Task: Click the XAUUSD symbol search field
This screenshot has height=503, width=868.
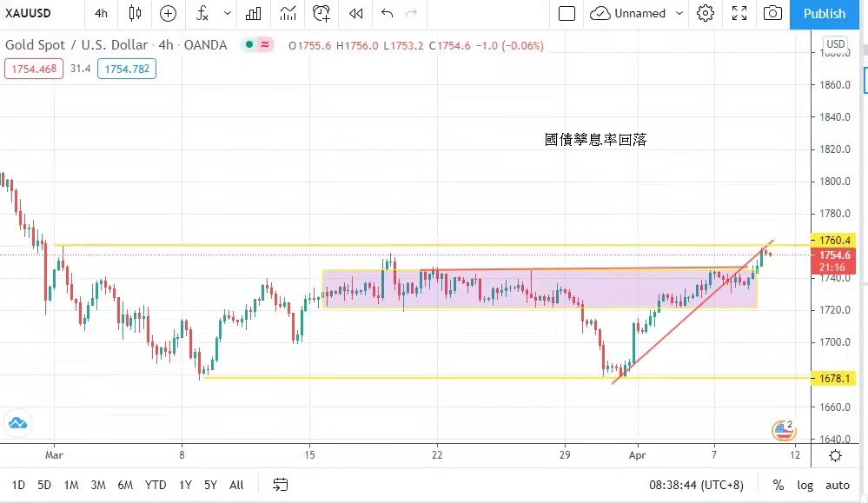Action: (32, 13)
